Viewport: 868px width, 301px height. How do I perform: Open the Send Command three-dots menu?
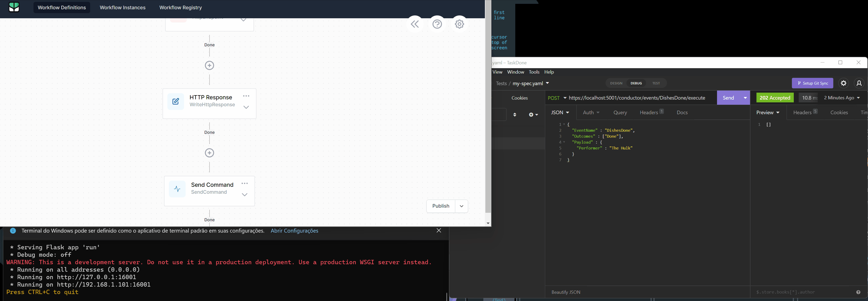coord(245,183)
